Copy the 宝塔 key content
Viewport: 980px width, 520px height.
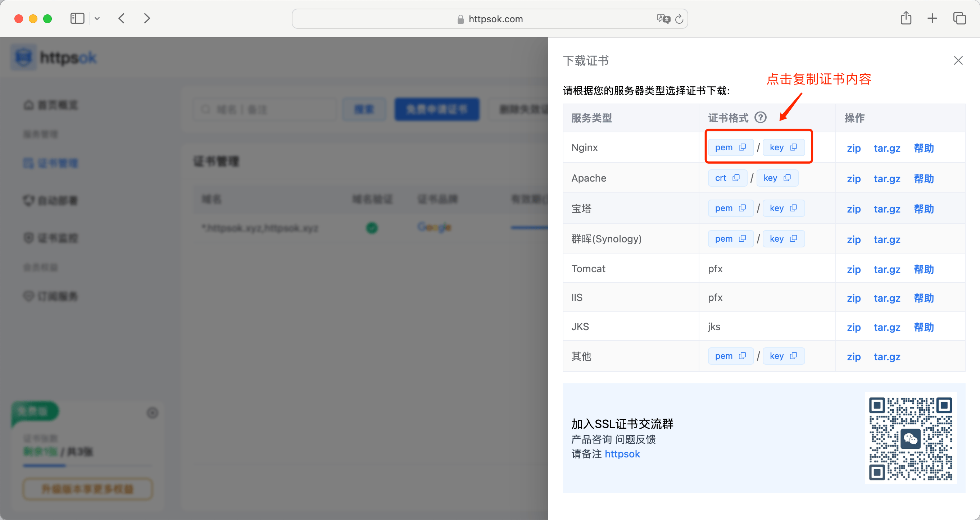(x=783, y=208)
